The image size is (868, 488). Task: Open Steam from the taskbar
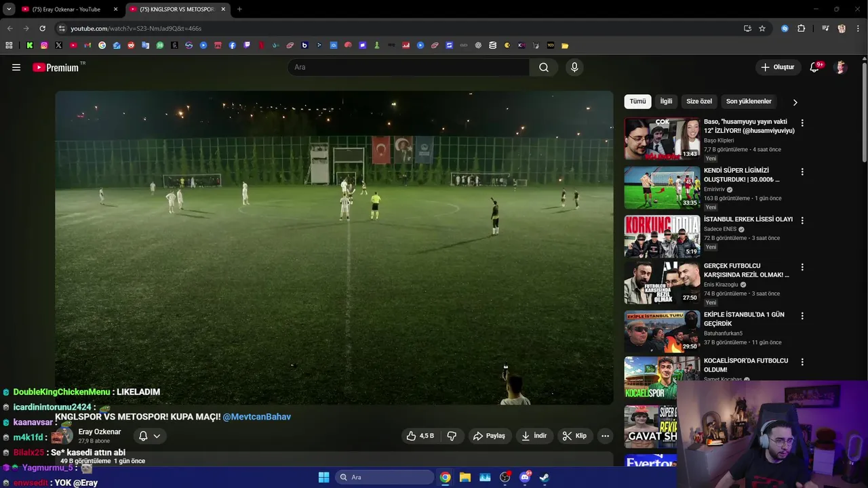[545, 477]
